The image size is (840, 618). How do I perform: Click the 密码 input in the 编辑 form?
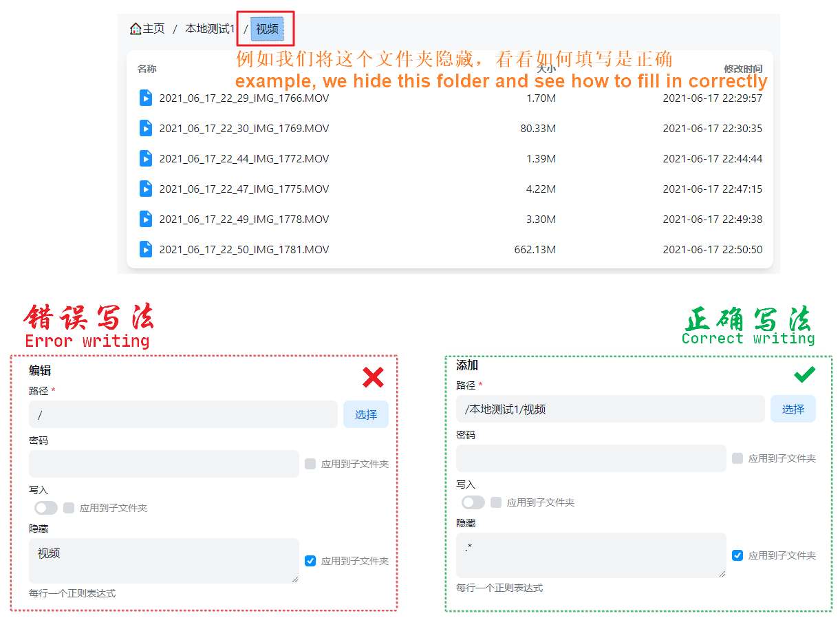pos(164,464)
